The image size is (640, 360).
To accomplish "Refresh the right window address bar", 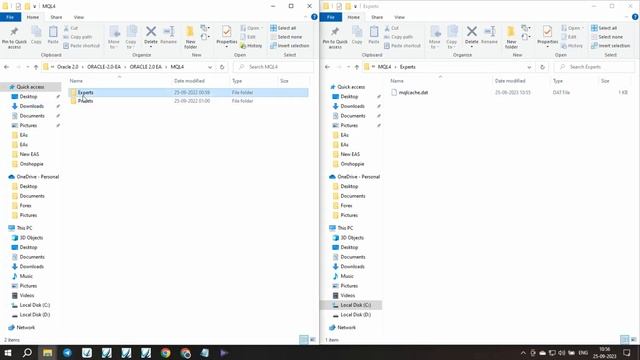I will point(542,67).
